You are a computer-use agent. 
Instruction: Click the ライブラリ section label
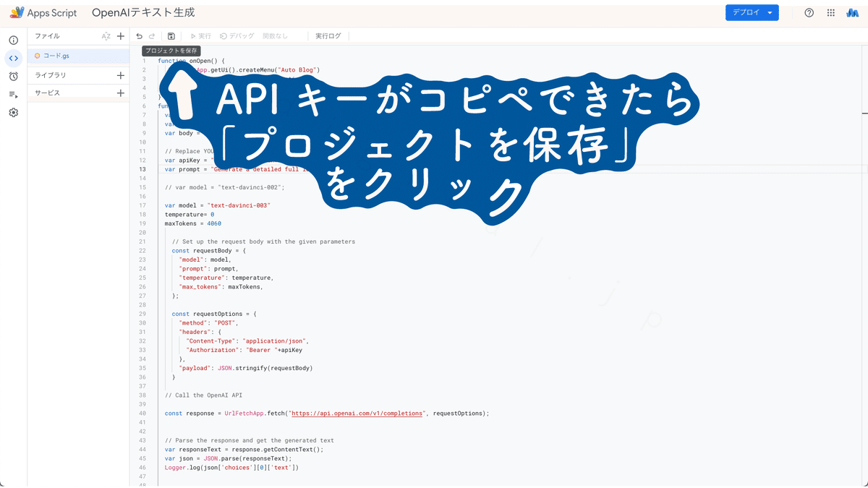[51, 75]
